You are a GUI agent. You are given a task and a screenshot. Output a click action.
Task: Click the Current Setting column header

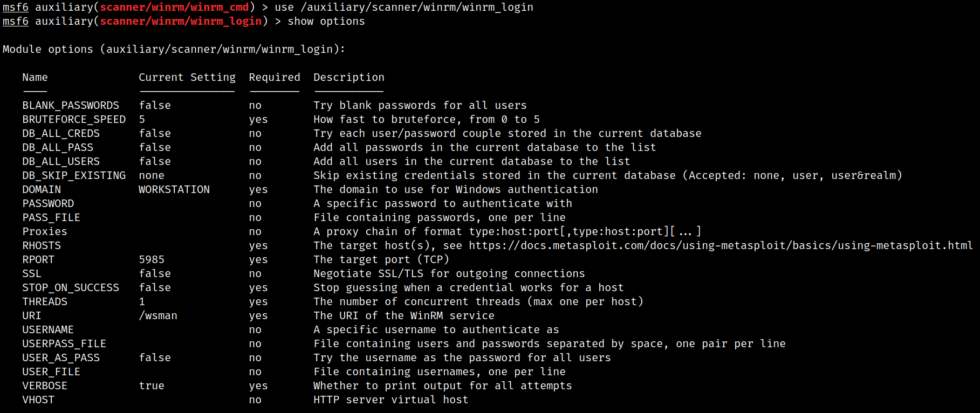[187, 77]
